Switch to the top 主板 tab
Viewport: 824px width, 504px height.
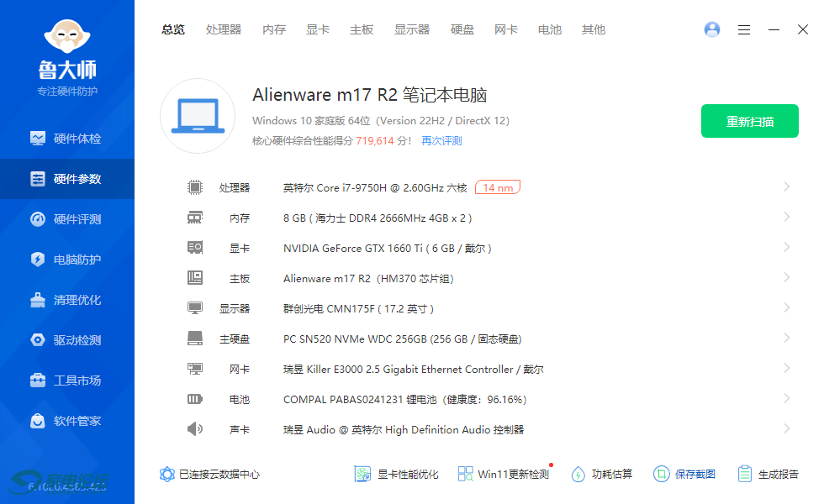pos(362,30)
